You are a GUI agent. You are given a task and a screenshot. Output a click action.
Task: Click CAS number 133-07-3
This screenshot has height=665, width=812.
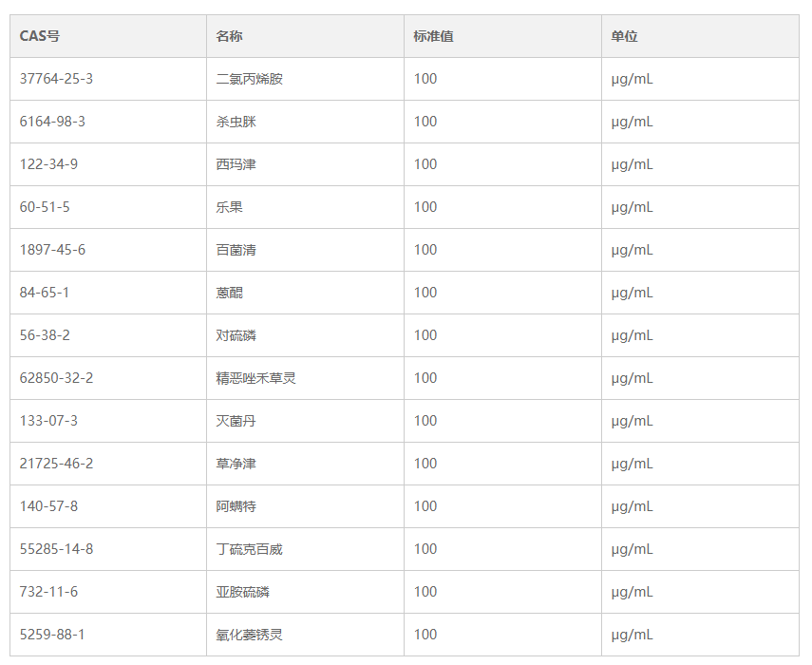pos(48,421)
